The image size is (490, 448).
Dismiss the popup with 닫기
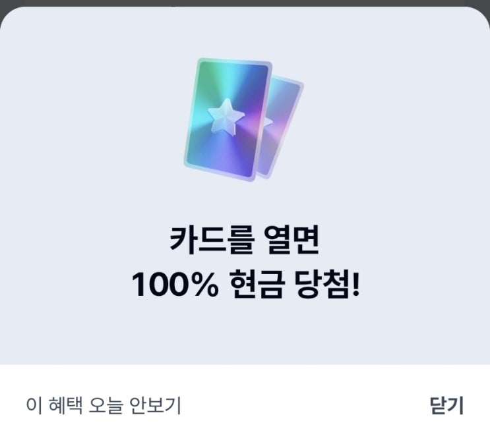tap(446, 406)
